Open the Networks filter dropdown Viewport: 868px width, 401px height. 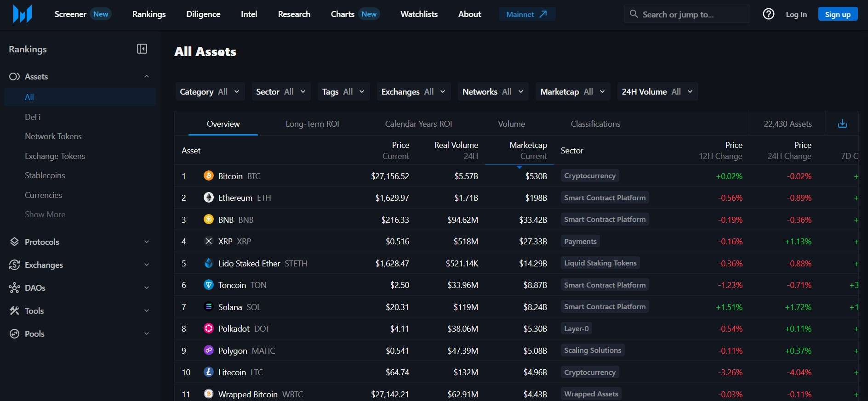pos(493,91)
